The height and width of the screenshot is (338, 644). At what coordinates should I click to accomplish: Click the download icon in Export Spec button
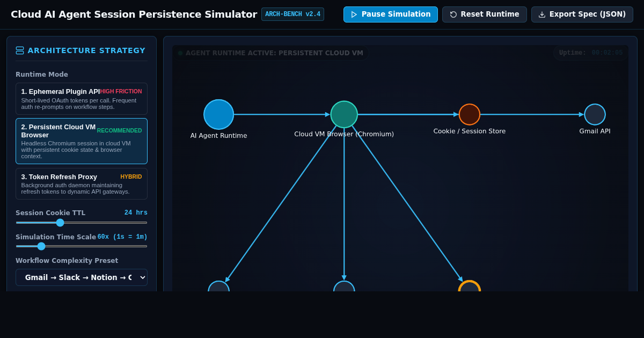click(542, 14)
